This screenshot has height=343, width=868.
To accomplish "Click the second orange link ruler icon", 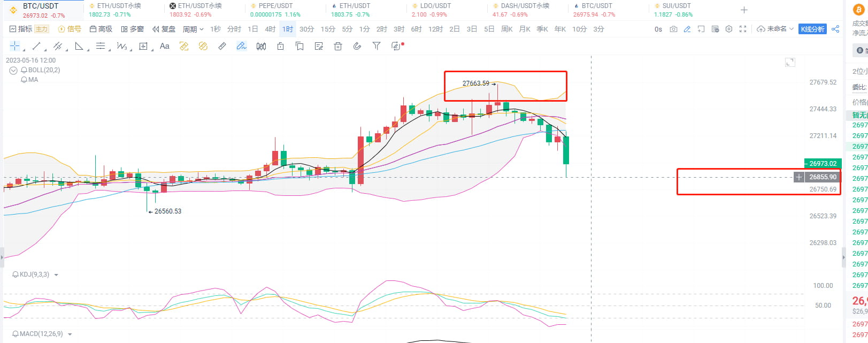I will [x=203, y=46].
